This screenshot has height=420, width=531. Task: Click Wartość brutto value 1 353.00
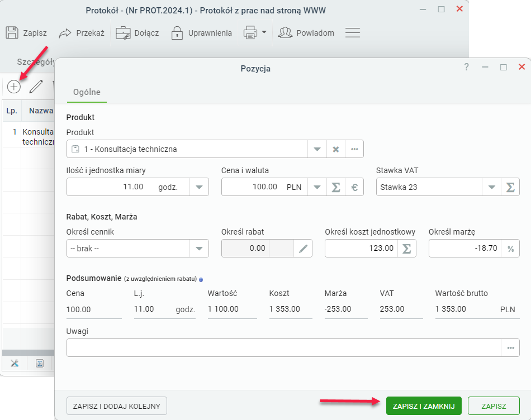click(x=451, y=309)
